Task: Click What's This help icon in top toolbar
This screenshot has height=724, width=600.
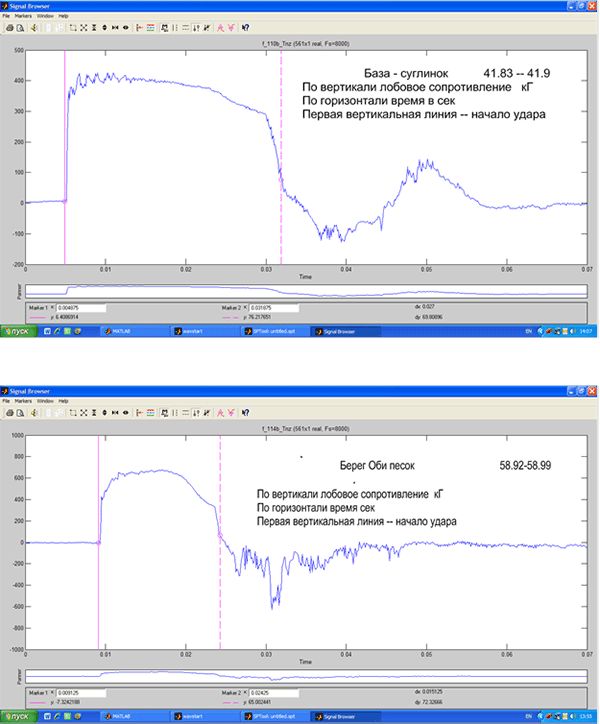Action: (245, 28)
